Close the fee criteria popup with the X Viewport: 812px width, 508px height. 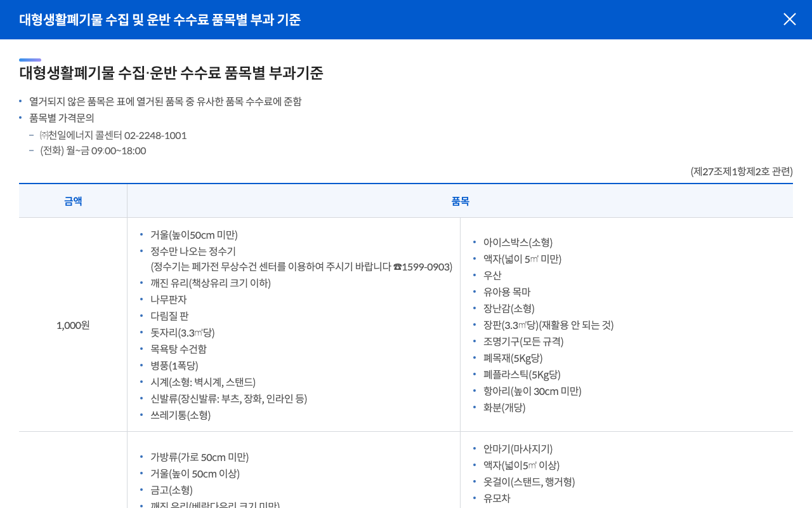click(790, 19)
